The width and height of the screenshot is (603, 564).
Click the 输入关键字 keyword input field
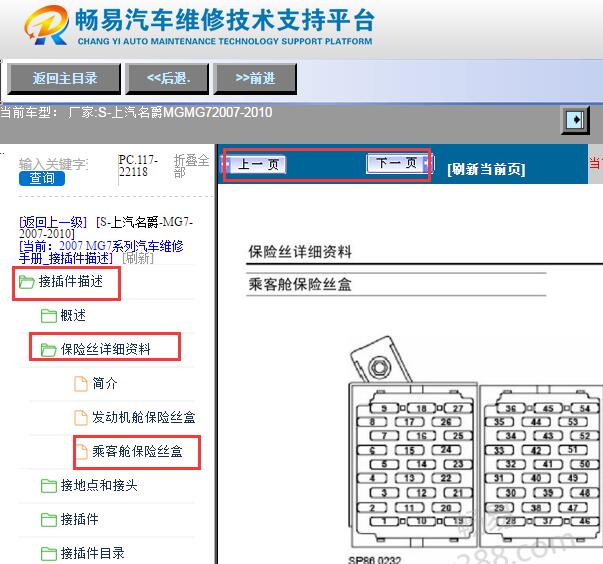pyautogui.click(x=53, y=164)
